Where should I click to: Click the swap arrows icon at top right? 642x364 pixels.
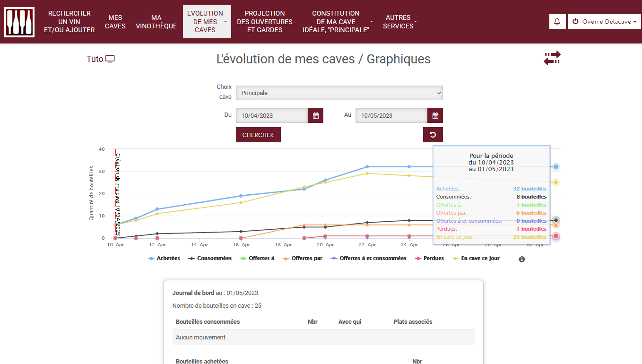552,58
